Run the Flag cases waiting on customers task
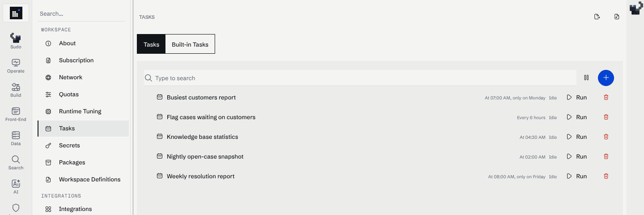Screen dimensions: 644x215 pyautogui.click(x=576, y=117)
